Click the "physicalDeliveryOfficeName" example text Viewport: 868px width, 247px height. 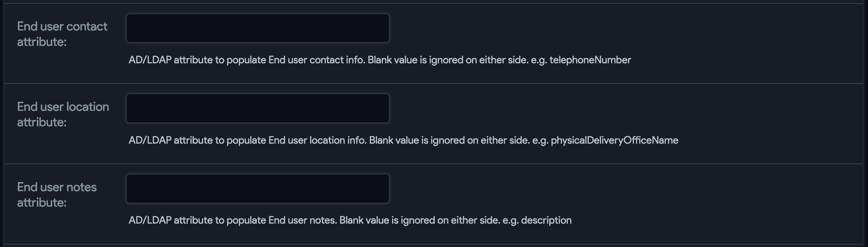coord(614,141)
